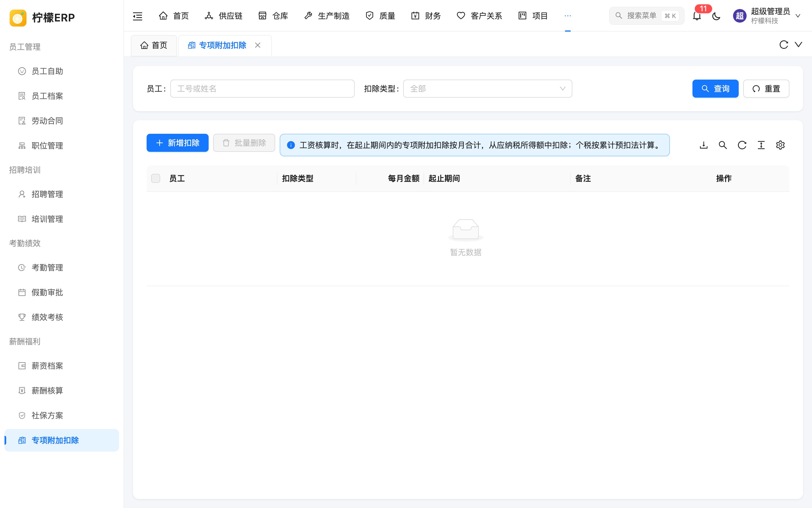Screen dimensions: 812x508
Task: Click the 查询 button
Action: click(715, 89)
